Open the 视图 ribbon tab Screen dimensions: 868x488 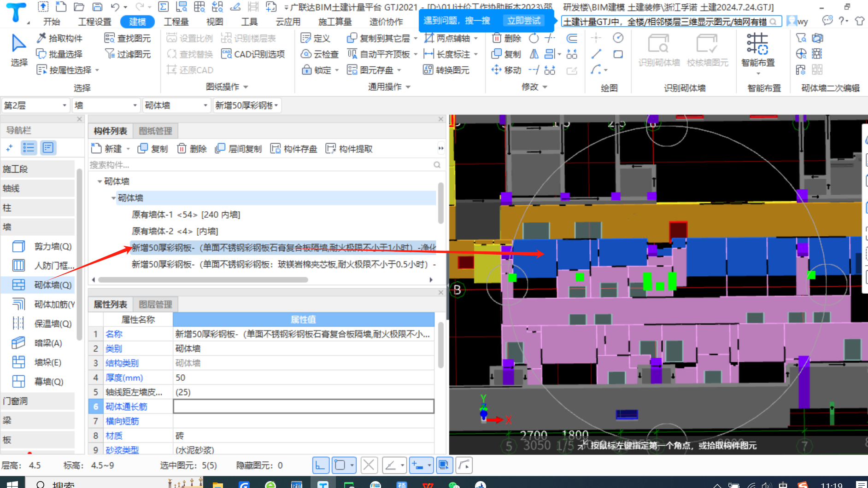pyautogui.click(x=215, y=22)
